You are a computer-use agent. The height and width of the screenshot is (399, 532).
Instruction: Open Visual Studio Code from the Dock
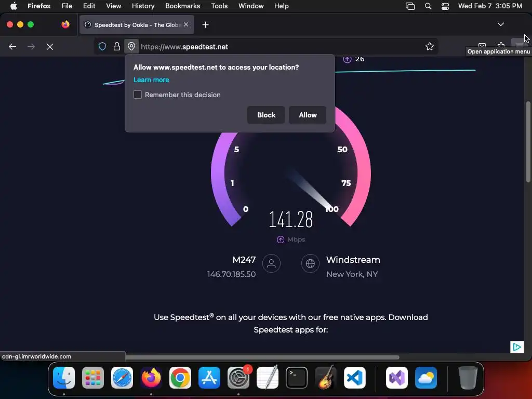click(355, 378)
